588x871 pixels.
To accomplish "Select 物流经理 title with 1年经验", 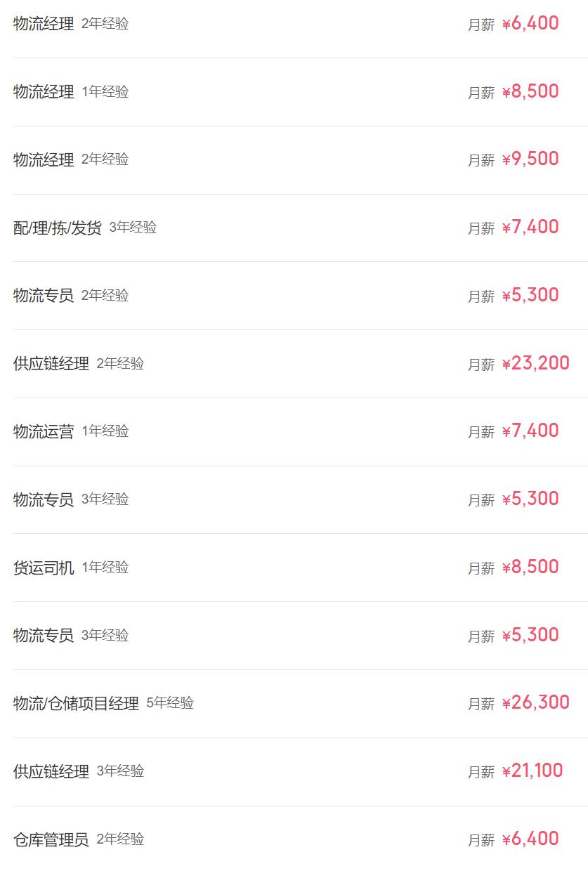I will [x=43, y=92].
